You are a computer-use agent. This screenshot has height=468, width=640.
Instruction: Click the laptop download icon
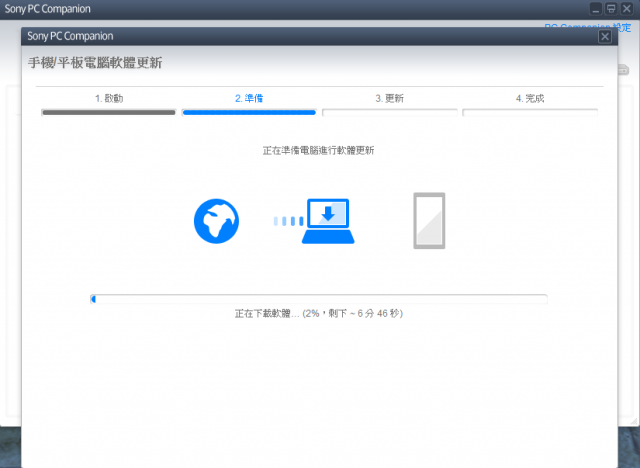pyautogui.click(x=328, y=221)
